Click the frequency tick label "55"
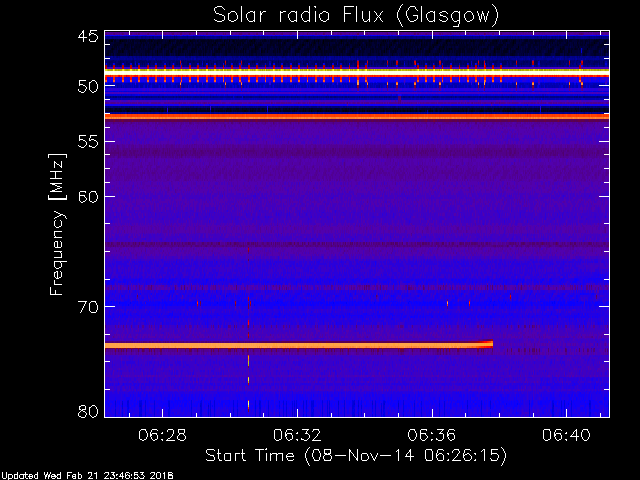The height and width of the screenshot is (480, 640). 88,142
